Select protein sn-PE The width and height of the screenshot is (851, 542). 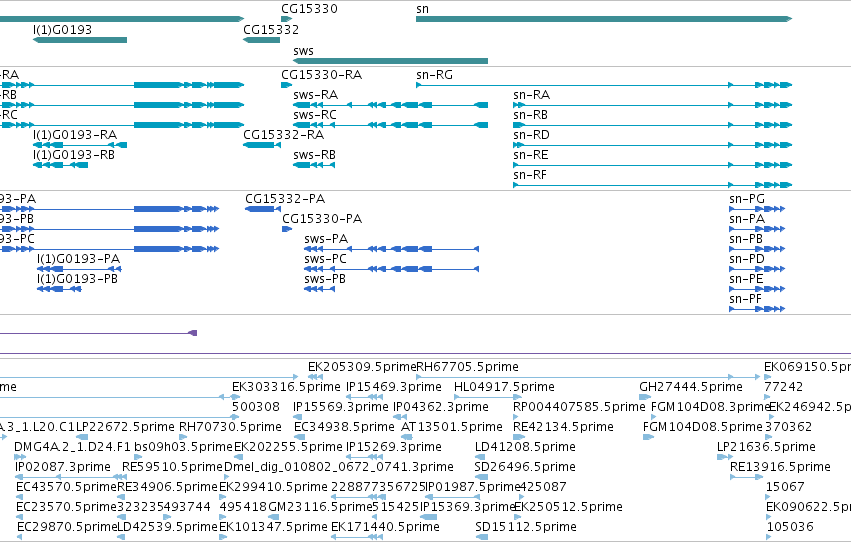coord(757,289)
